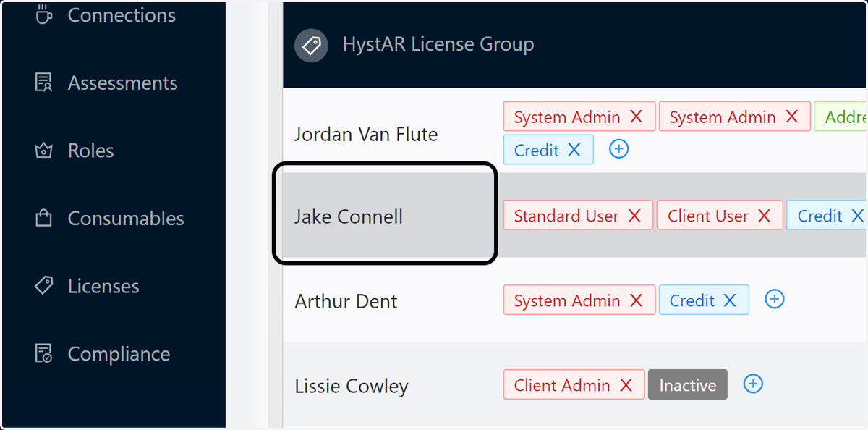Click Arthur Dent's System Admin tag label

pyautogui.click(x=567, y=300)
